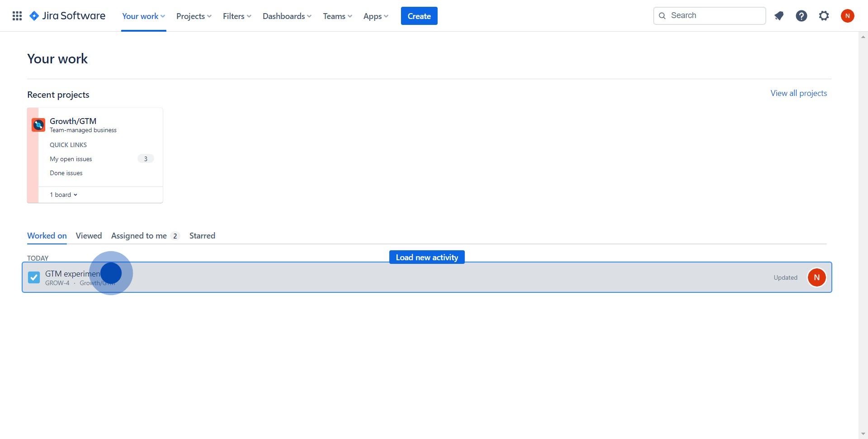Viewport: 868px width, 439px height.
Task: Open the help question mark icon
Action: (x=801, y=16)
